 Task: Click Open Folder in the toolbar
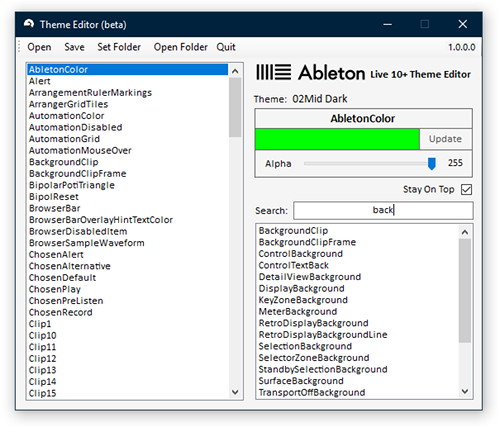180,47
